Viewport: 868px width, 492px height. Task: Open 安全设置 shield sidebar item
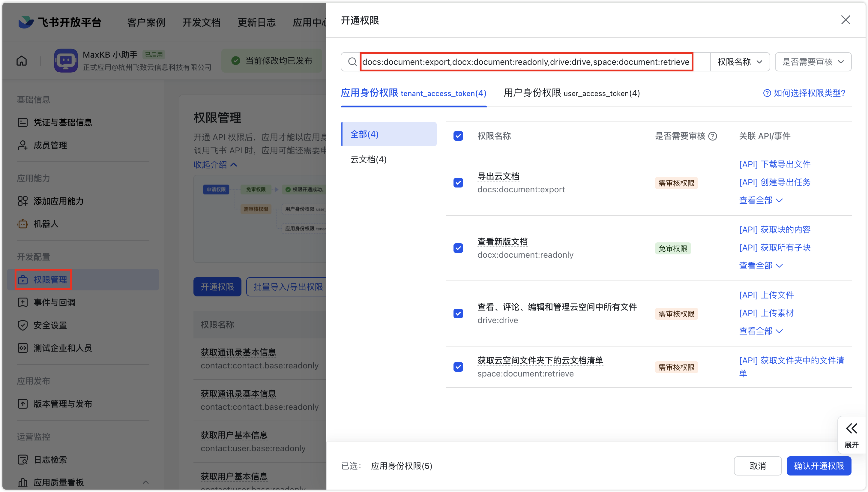[50, 325]
